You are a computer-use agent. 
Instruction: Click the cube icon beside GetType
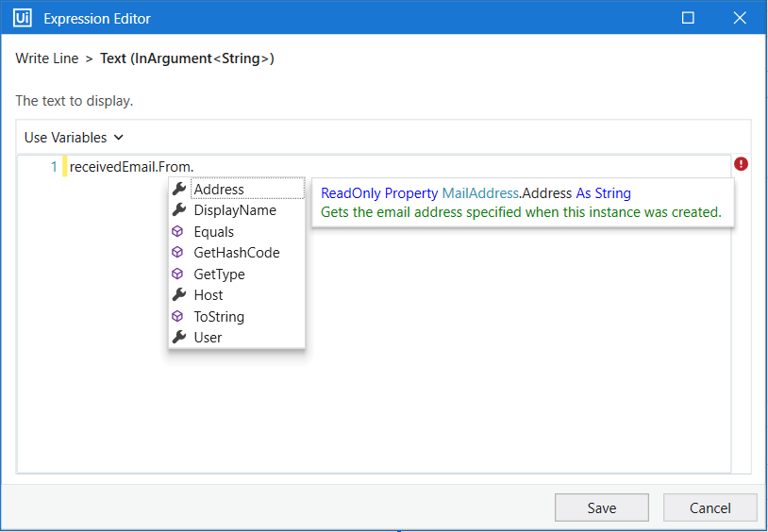click(177, 274)
